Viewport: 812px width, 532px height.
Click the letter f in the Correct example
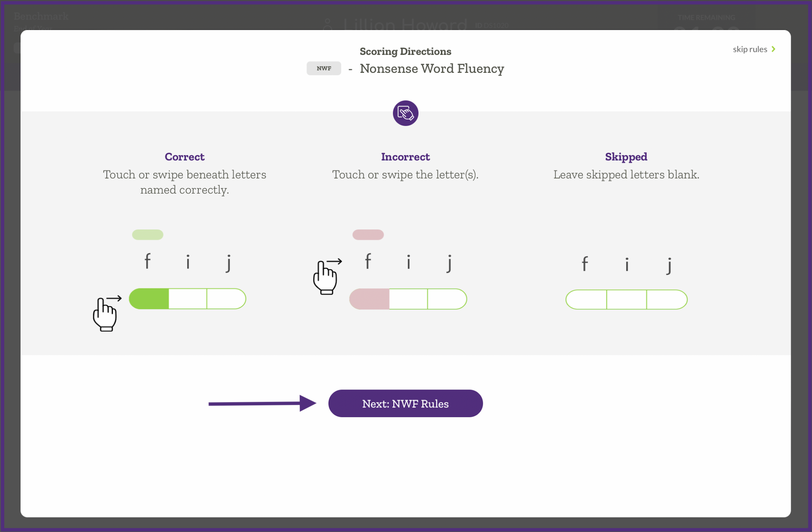(148, 261)
